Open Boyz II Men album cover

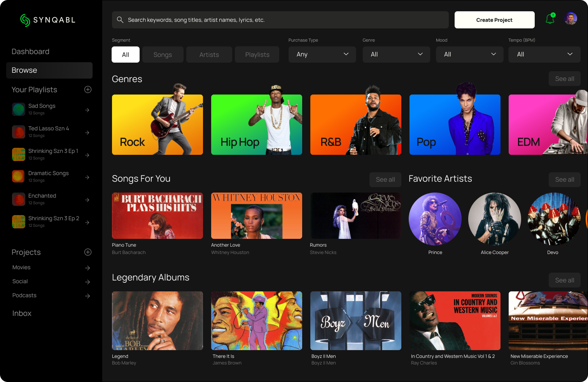click(x=356, y=321)
